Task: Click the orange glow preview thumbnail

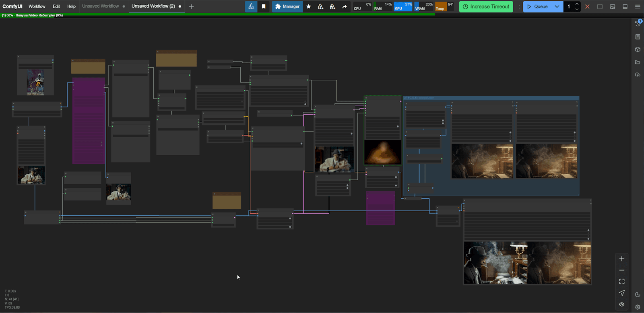Action: [383, 152]
